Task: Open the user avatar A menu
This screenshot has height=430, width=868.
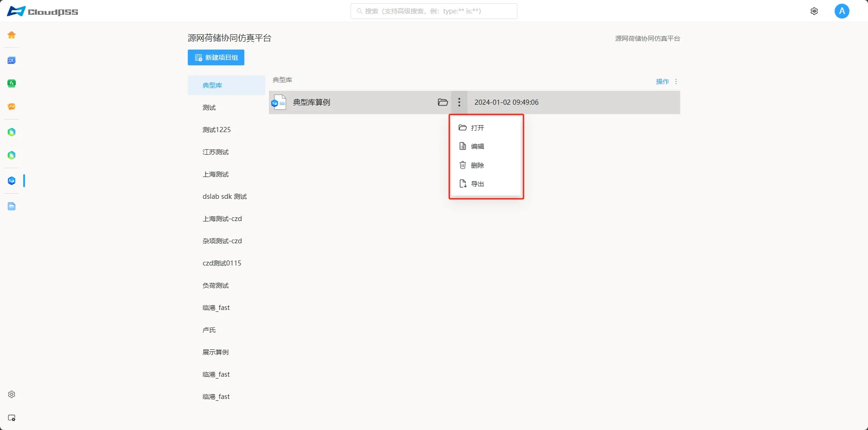Action: pos(842,11)
